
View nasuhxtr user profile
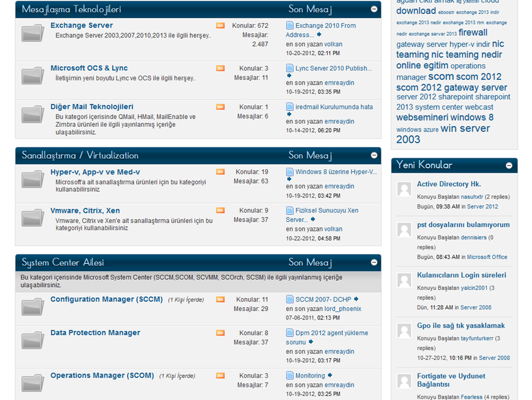472,197
